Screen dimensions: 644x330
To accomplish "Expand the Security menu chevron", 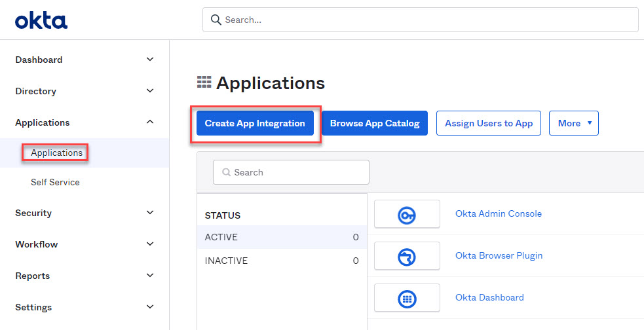I will tap(150, 213).
